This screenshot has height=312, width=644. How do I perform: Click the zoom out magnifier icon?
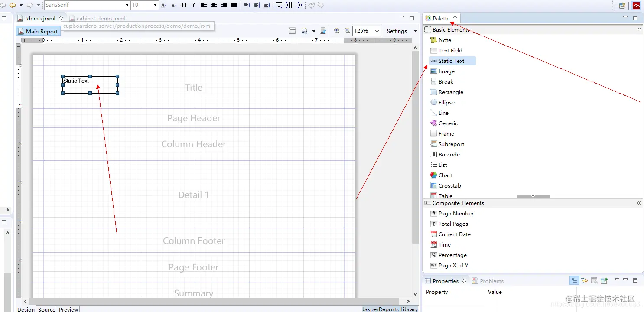347,31
